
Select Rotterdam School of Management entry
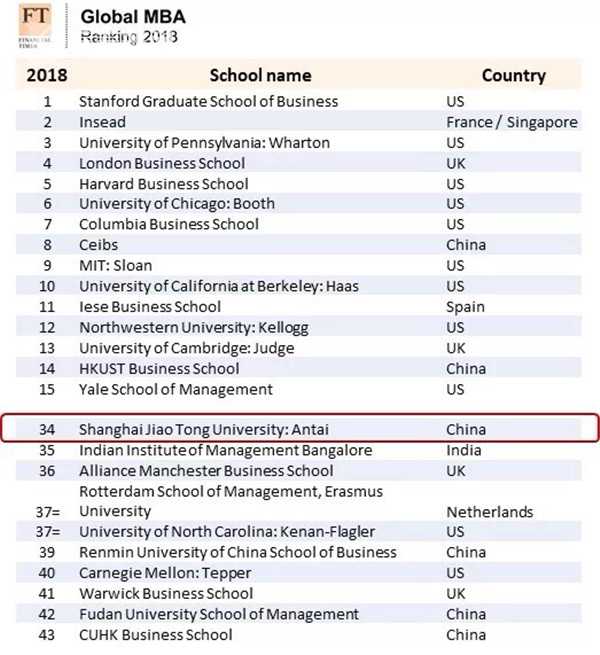[231, 501]
